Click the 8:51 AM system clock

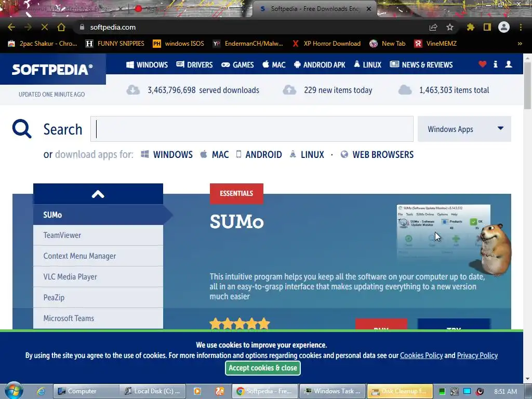(x=506, y=391)
